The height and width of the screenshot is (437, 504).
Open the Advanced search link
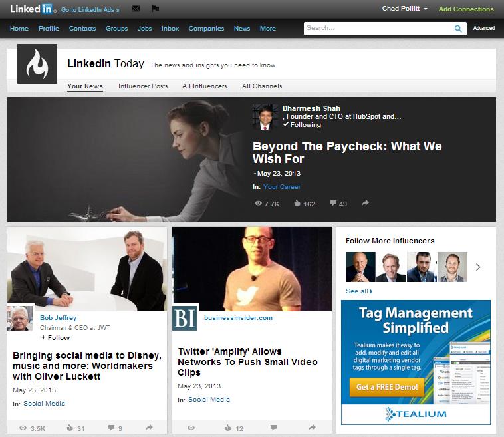(x=484, y=28)
